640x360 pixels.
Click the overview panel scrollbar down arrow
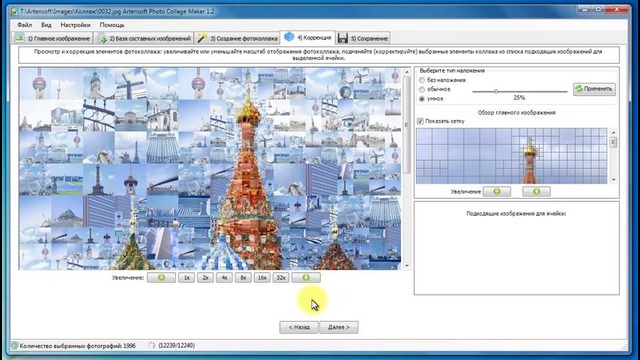coord(613,180)
